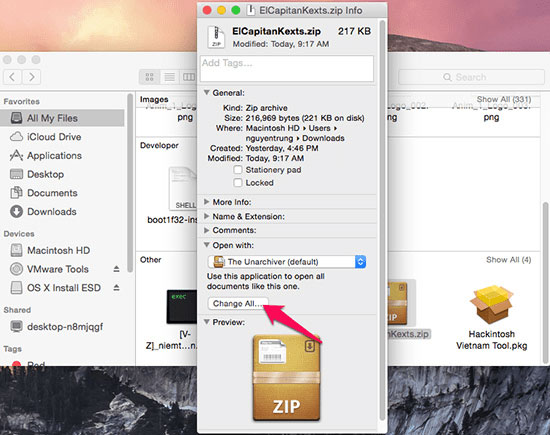Image resolution: width=550 pixels, height=435 pixels.
Task: Expand Name & Extension section
Action: pyautogui.click(x=207, y=216)
